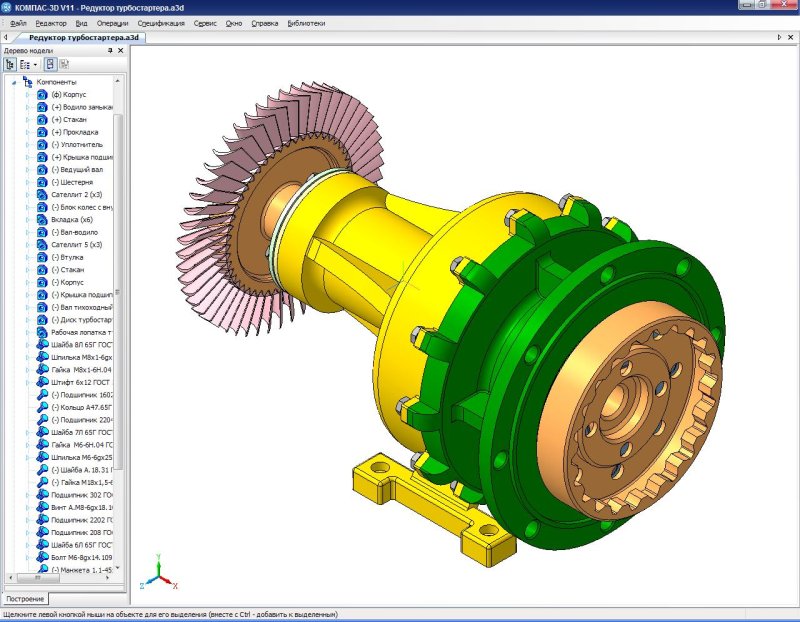Click the scroll-down arrow of the model tree
This screenshot has width=800, height=622.
[x=118, y=567]
